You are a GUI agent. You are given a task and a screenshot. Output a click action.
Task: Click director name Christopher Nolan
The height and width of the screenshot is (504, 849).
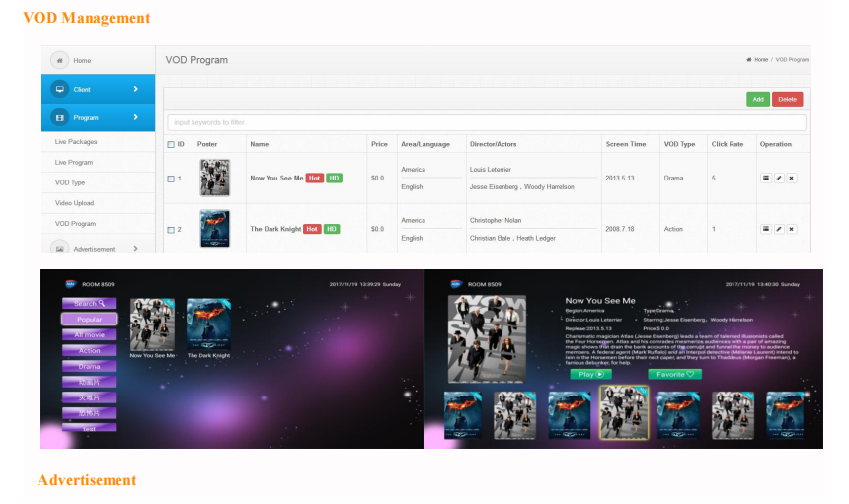[496, 220]
